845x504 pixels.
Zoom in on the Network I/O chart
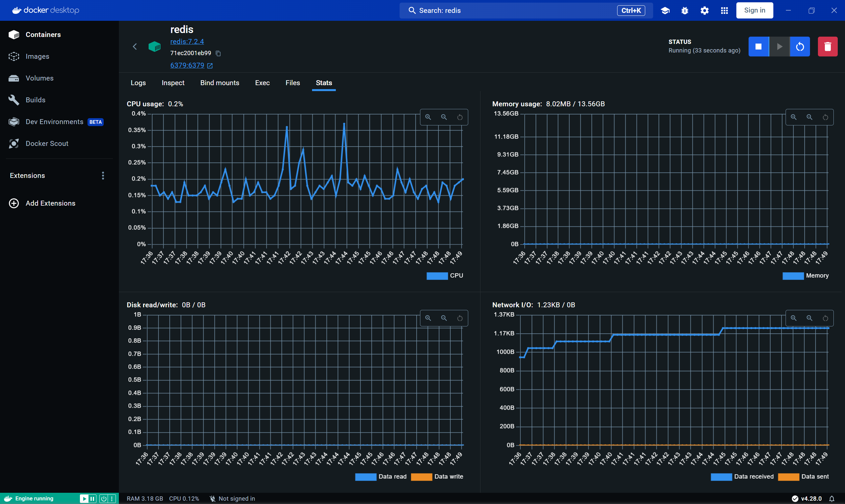(x=794, y=318)
